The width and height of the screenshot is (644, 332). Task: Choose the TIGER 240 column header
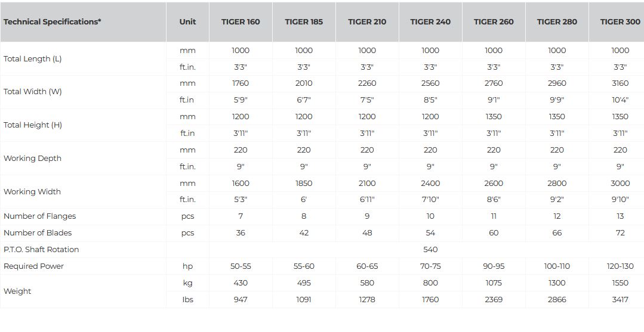[x=430, y=22]
